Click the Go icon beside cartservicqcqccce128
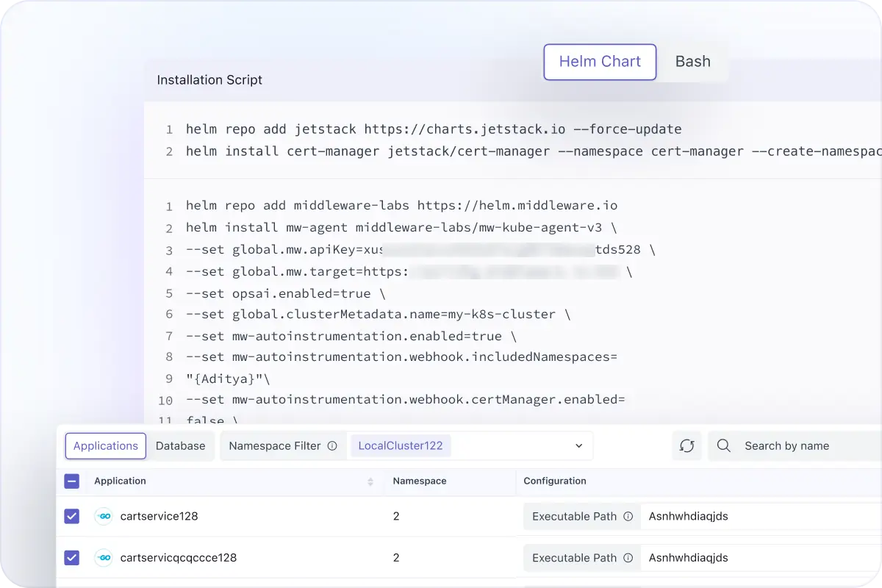The width and height of the screenshot is (882, 588). click(x=104, y=557)
